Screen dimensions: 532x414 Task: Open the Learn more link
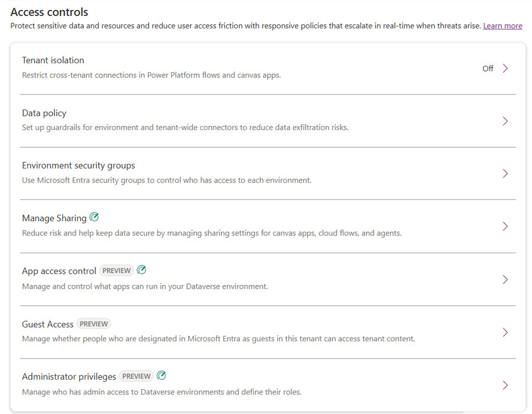[502, 26]
